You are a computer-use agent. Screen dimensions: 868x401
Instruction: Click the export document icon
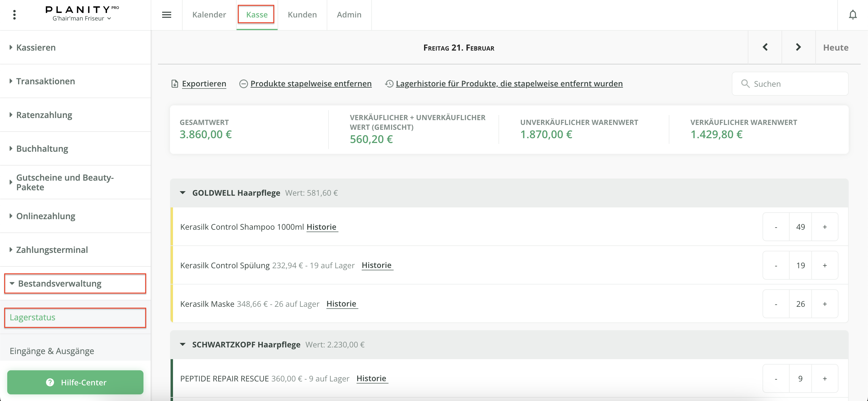175,83
